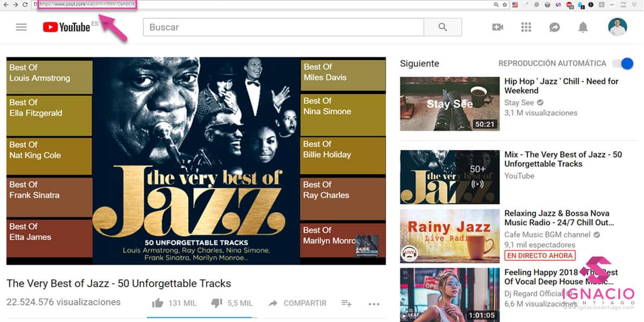This screenshot has height=322, width=644.
Task: Open the YouTube apps grid
Action: click(x=526, y=27)
